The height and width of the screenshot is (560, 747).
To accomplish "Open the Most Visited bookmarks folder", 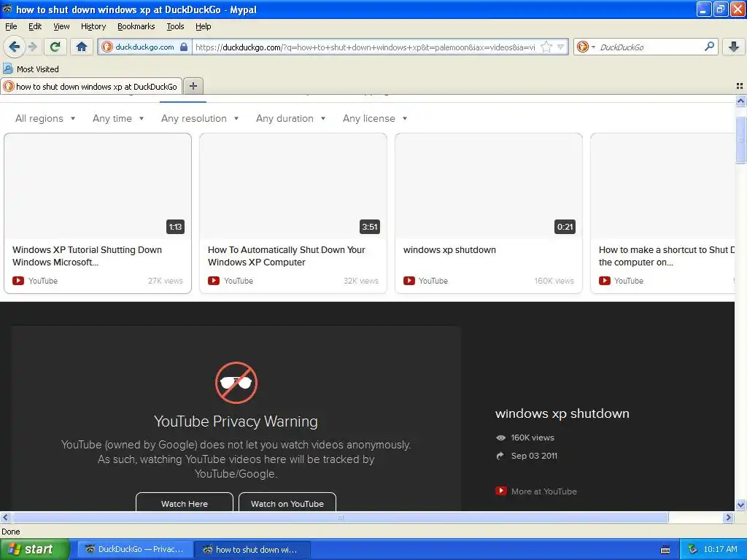I will click(31, 69).
